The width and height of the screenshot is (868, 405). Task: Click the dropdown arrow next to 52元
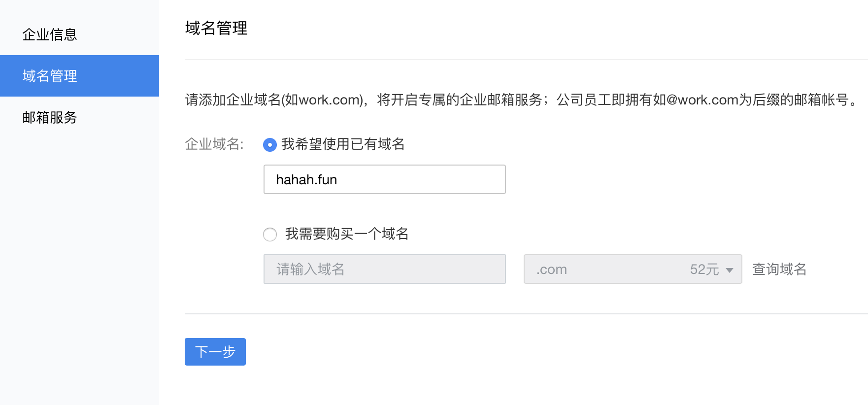pyautogui.click(x=731, y=269)
